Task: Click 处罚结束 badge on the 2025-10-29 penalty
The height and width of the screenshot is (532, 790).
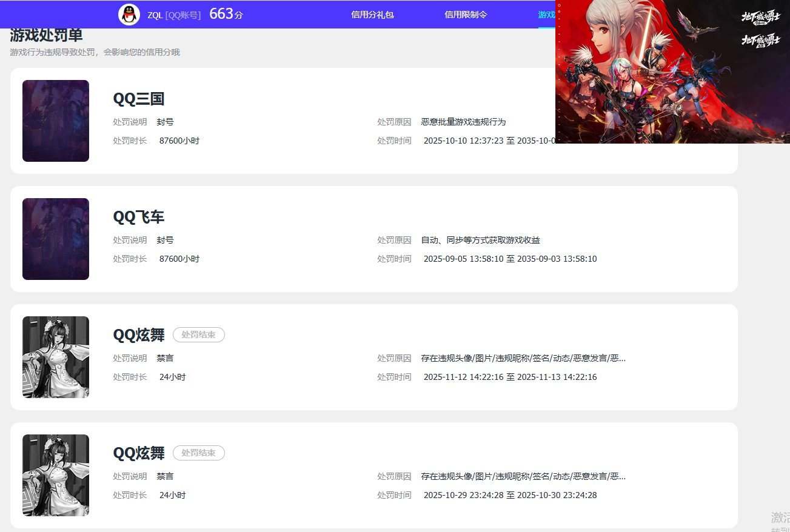Action: pyautogui.click(x=199, y=453)
